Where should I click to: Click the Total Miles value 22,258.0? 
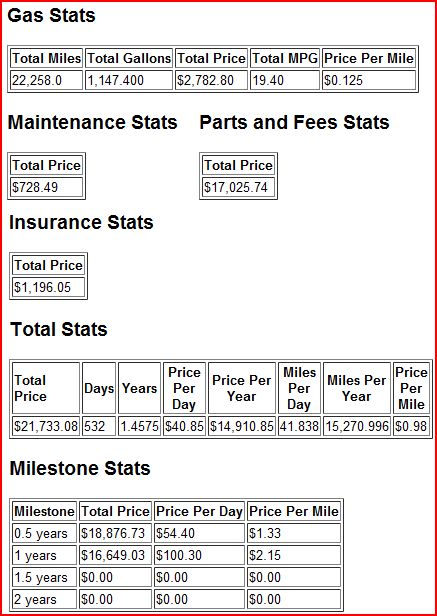tap(46, 81)
